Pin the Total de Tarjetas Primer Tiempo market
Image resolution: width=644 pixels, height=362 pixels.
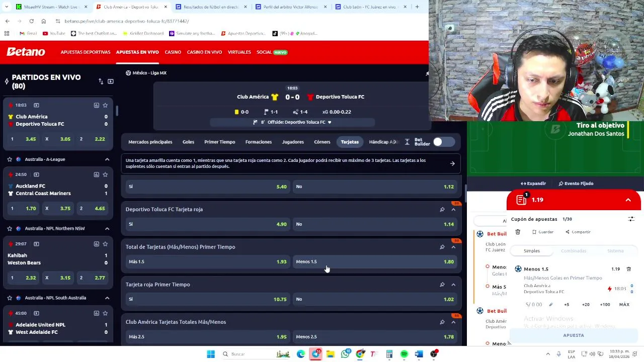click(442, 247)
